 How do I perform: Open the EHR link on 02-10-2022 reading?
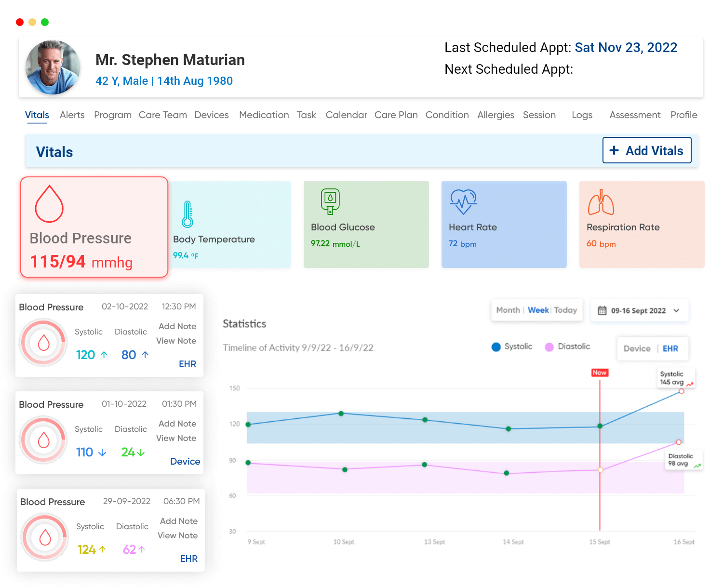(187, 364)
